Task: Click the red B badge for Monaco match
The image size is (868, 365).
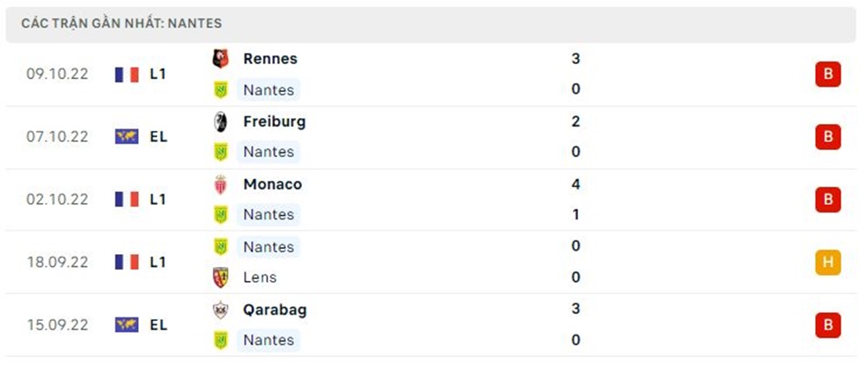Action: pyautogui.click(x=827, y=199)
